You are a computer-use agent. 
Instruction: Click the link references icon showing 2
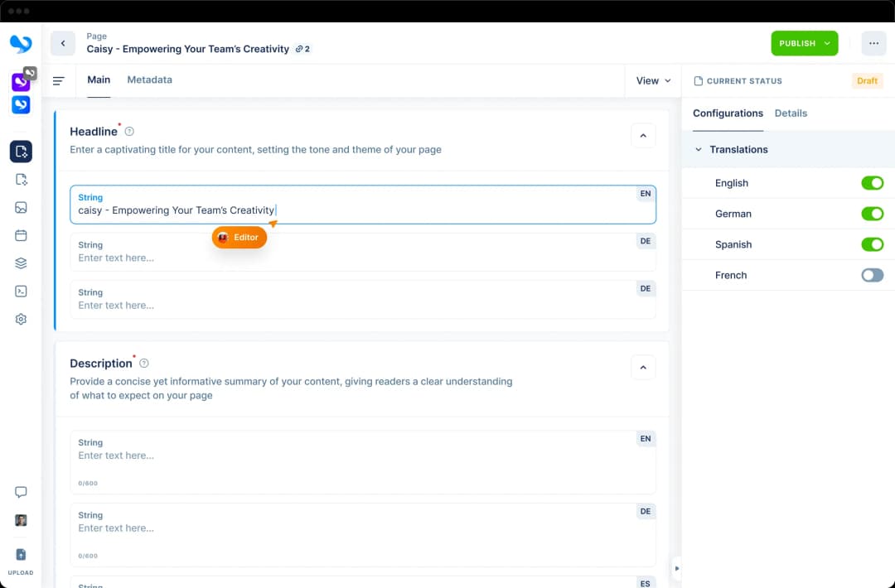point(302,49)
